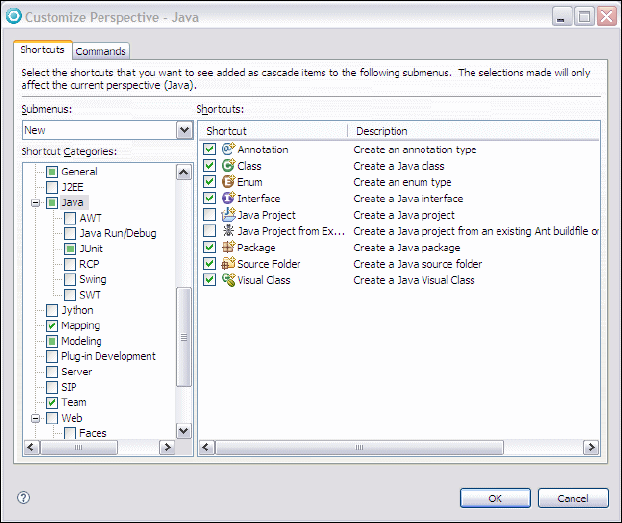The width and height of the screenshot is (622, 523).
Task: Click the Java Project shortcut icon
Action: 228,214
